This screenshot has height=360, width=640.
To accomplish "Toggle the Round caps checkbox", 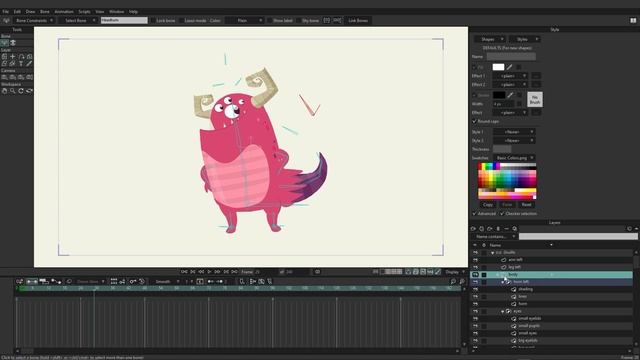I will (474, 122).
